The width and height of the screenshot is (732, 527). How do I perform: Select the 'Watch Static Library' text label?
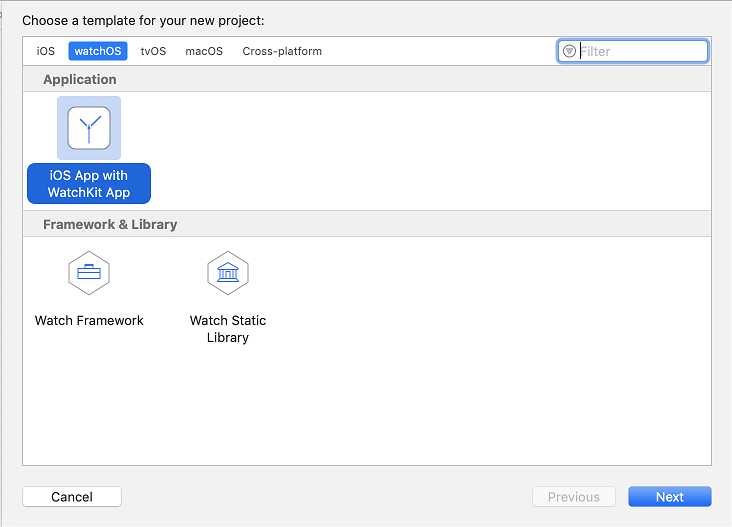pyautogui.click(x=228, y=329)
